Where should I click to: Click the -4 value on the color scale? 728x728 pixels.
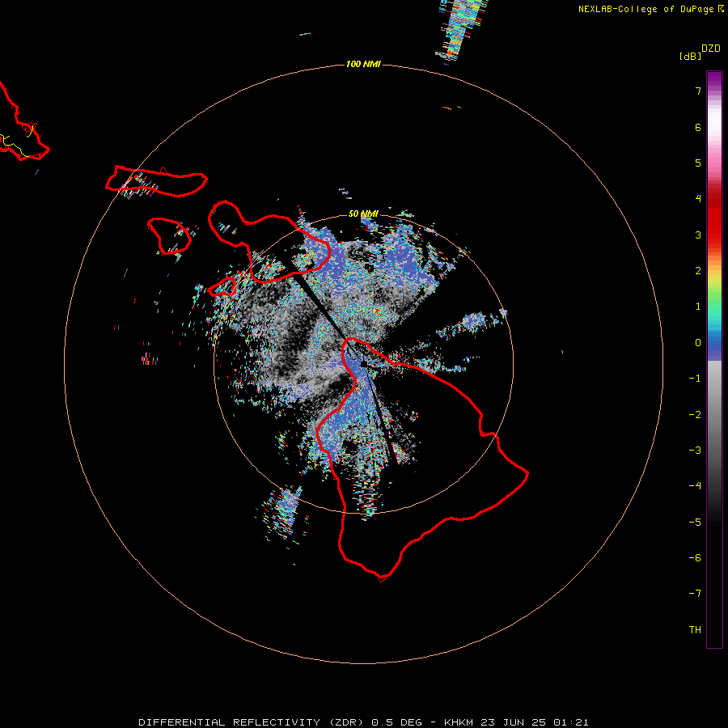[x=695, y=486]
